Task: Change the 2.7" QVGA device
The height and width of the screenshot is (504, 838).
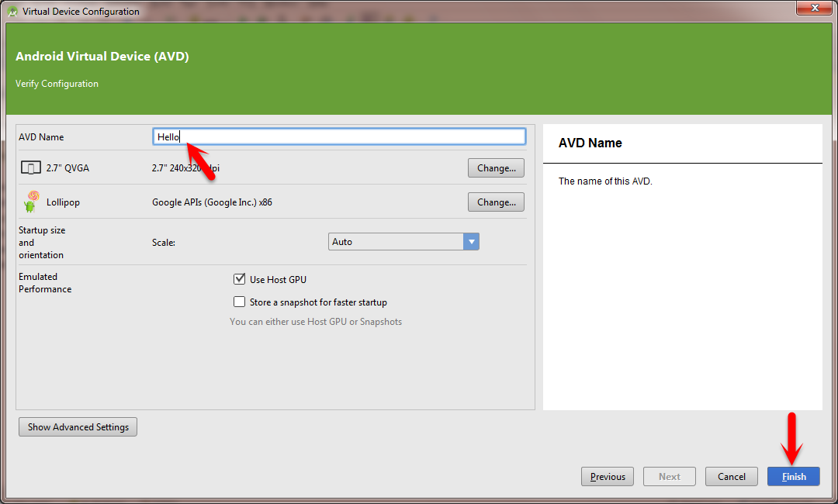Action: 496,167
